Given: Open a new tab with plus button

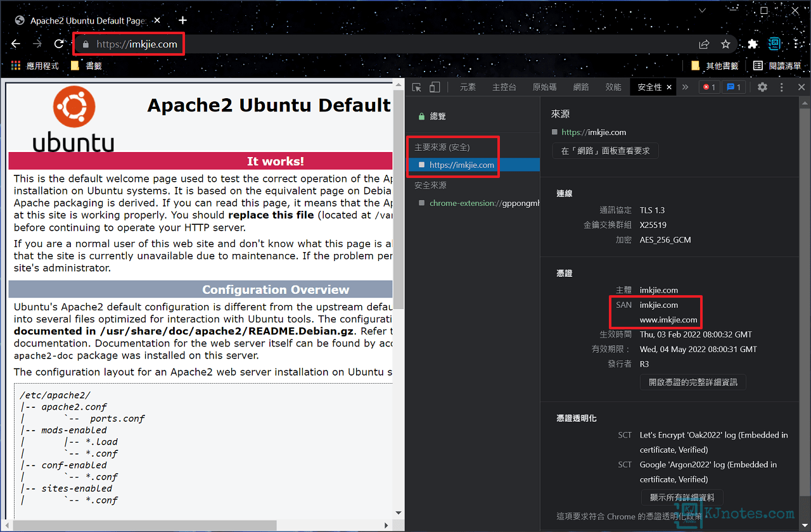Looking at the screenshot, I should click(182, 20).
